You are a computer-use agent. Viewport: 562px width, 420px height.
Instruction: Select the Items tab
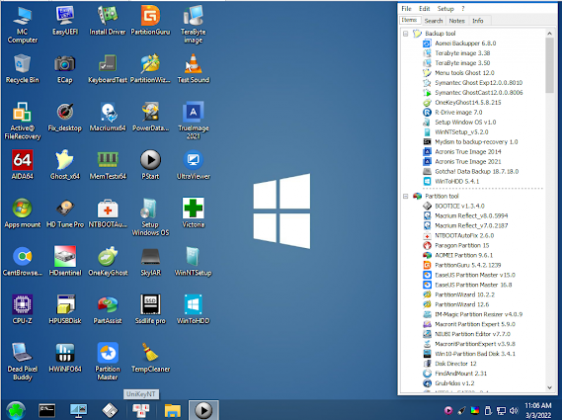point(409,20)
